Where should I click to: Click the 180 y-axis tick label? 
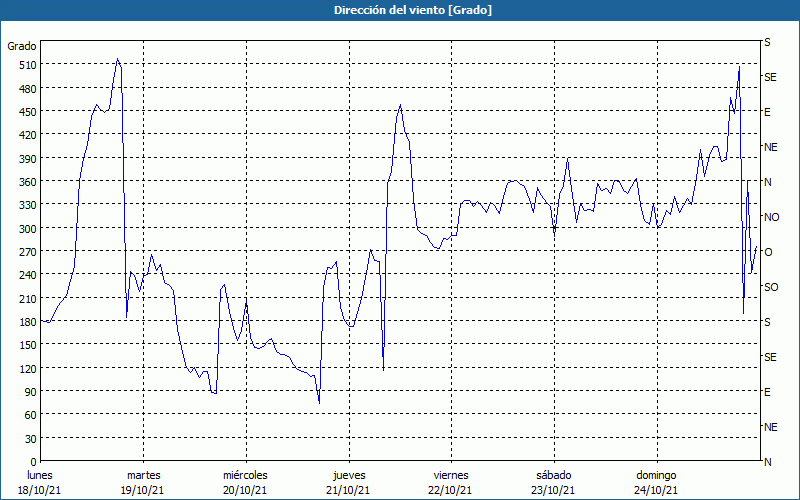(28, 322)
